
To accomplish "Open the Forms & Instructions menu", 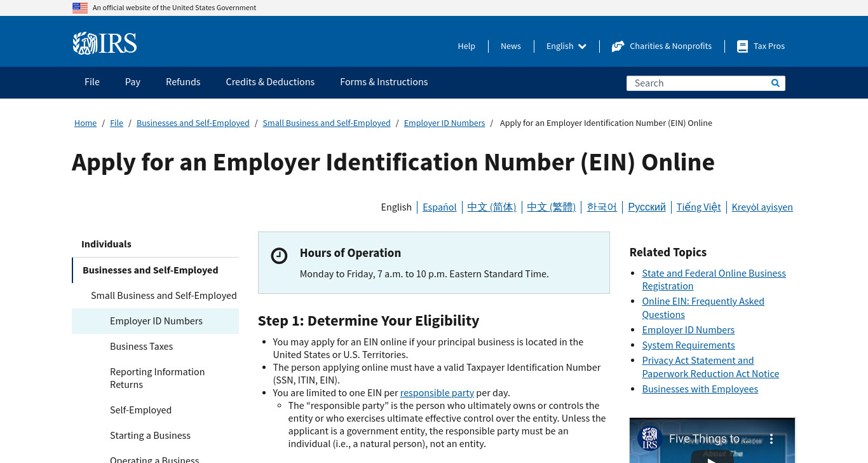I will click(384, 82).
